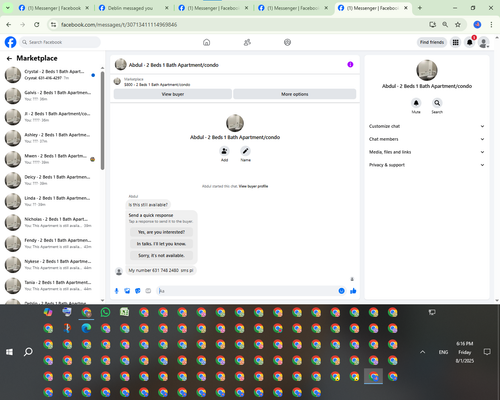Show hidden system tray icons
Image resolution: width=500 pixels, height=400 pixels.
point(423,352)
